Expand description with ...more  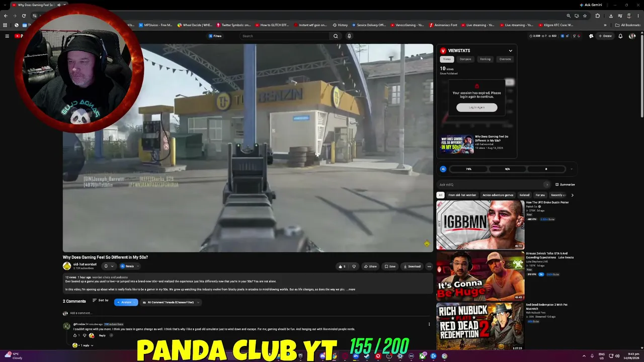(x=351, y=290)
